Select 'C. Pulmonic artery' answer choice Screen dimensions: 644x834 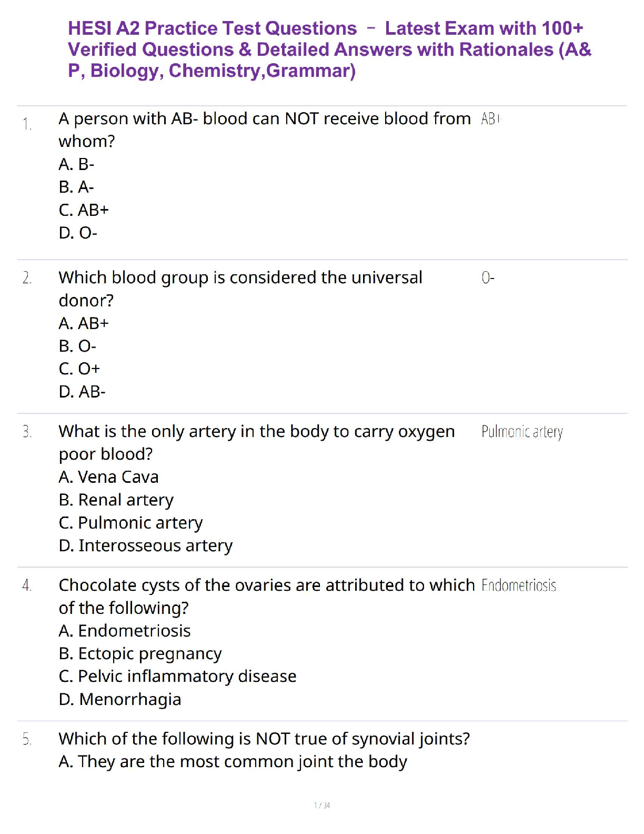[x=130, y=523]
